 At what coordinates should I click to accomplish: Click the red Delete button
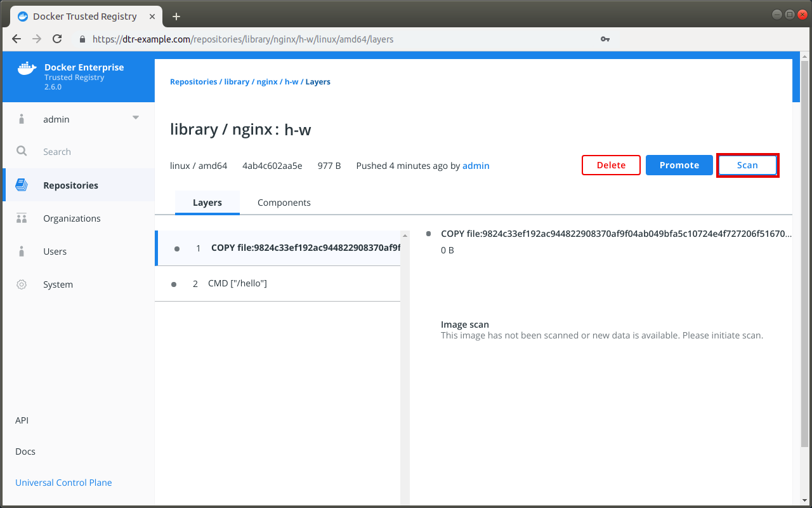click(611, 165)
